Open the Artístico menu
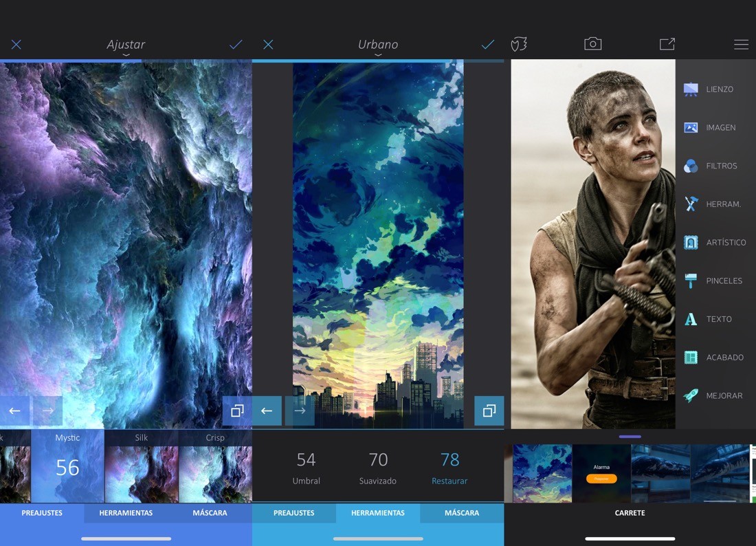The height and width of the screenshot is (546, 756). (715, 242)
